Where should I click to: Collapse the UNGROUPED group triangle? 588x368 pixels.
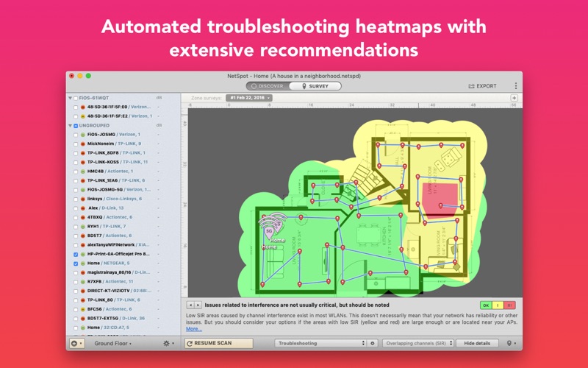pos(70,125)
